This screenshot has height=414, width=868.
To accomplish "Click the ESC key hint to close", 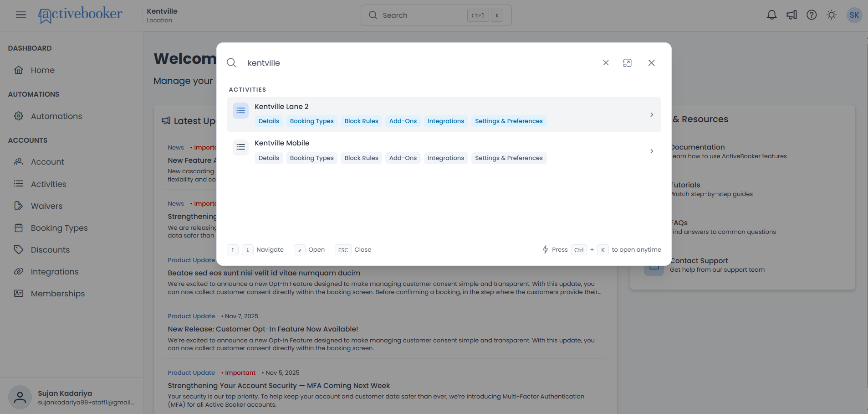I will coord(343,250).
